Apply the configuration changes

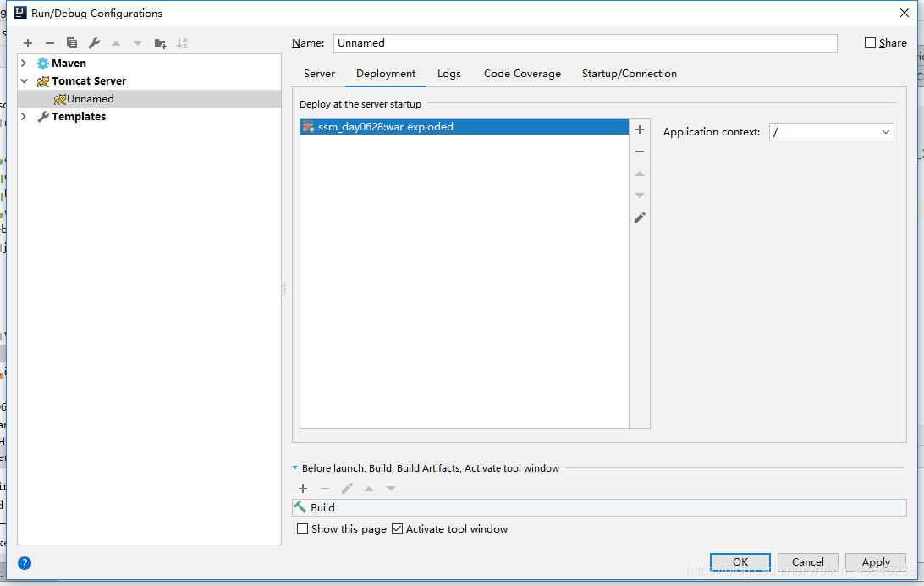(x=876, y=561)
